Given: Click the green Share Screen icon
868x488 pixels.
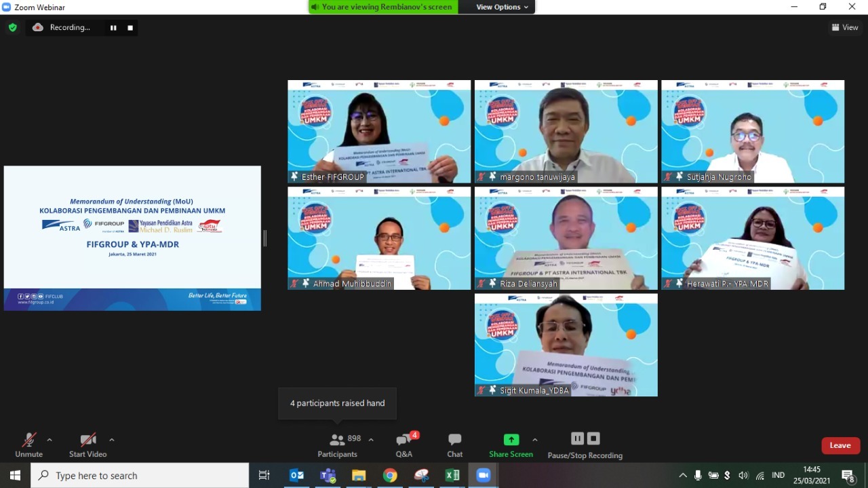Looking at the screenshot, I should 511,440.
